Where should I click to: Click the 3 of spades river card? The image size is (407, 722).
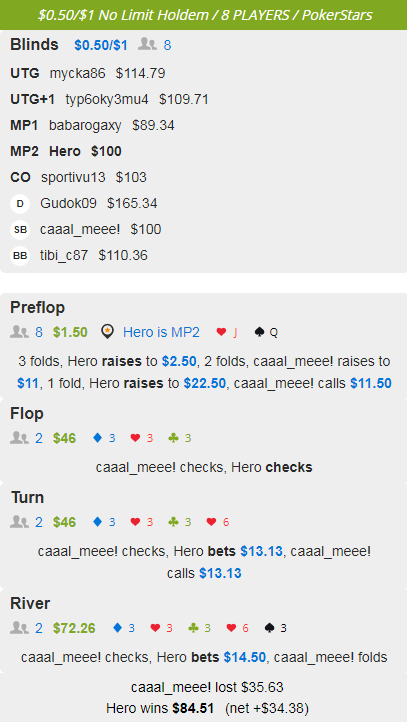pyautogui.click(x=275, y=628)
